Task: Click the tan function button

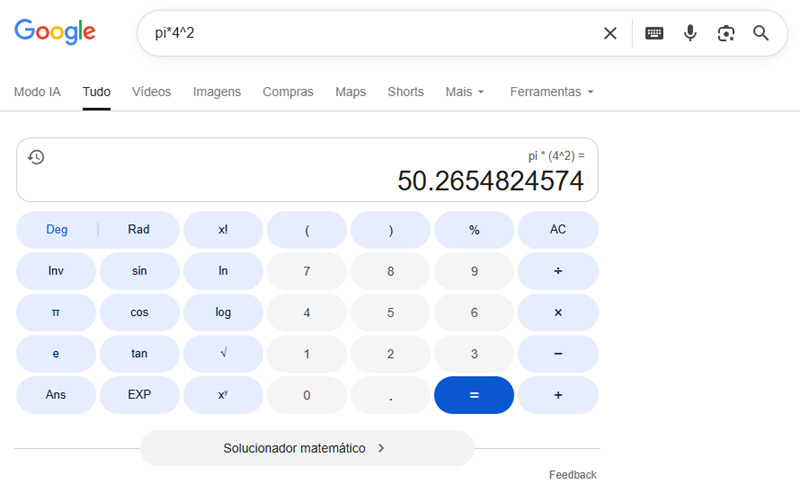Action: click(139, 353)
